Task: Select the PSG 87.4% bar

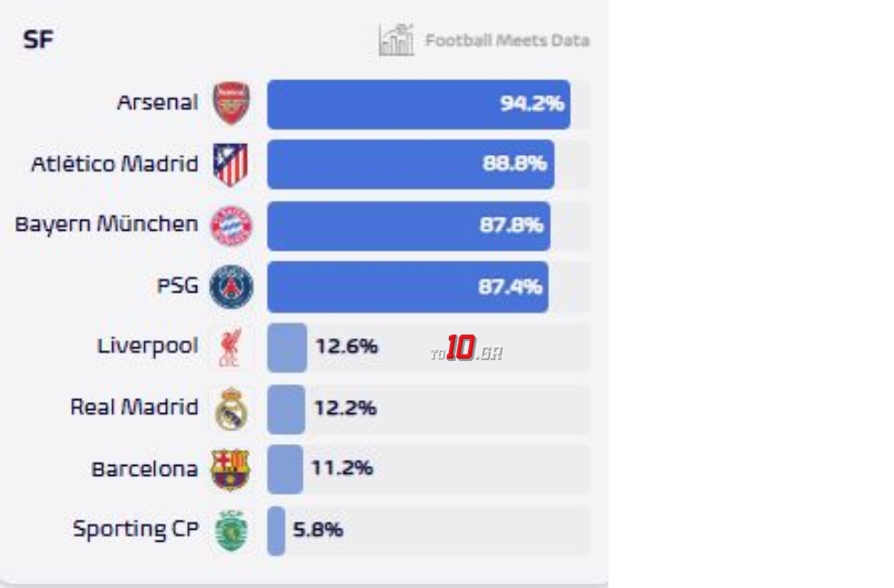Action: 407,287
